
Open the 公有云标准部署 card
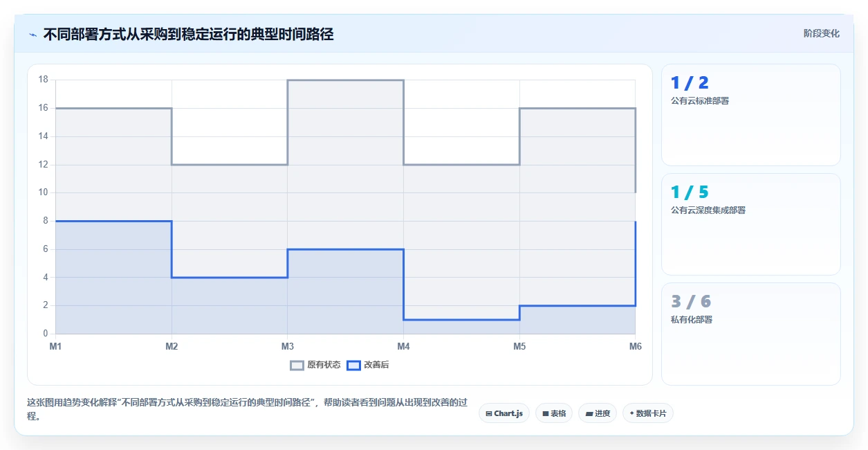click(x=751, y=115)
